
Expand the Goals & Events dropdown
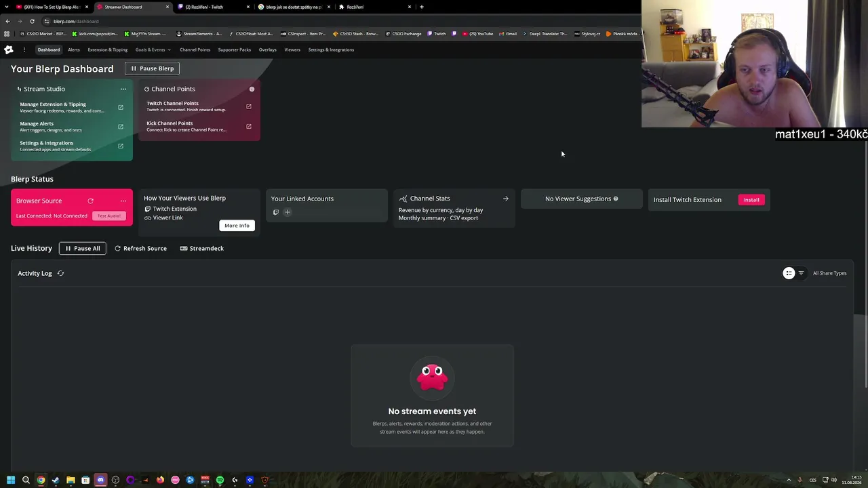[x=153, y=49]
